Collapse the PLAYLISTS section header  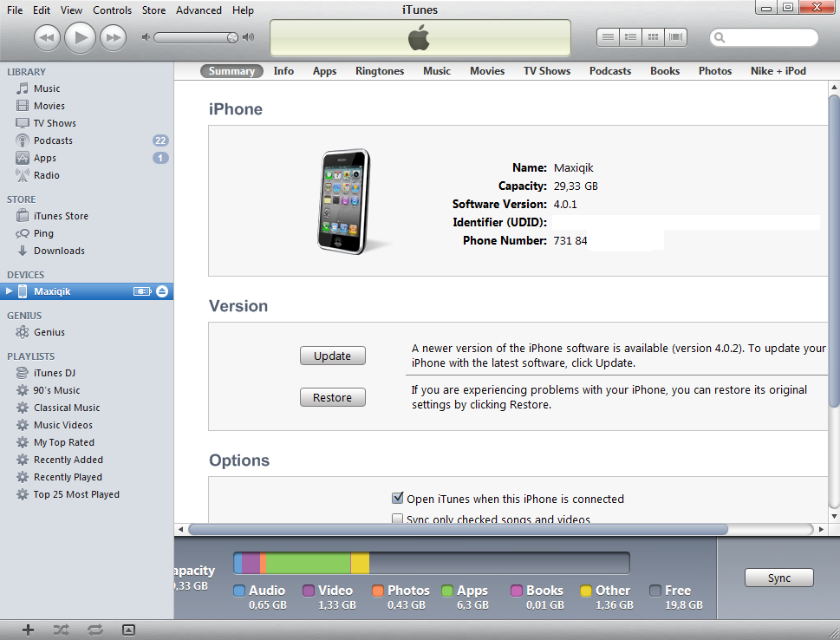pyautogui.click(x=32, y=356)
